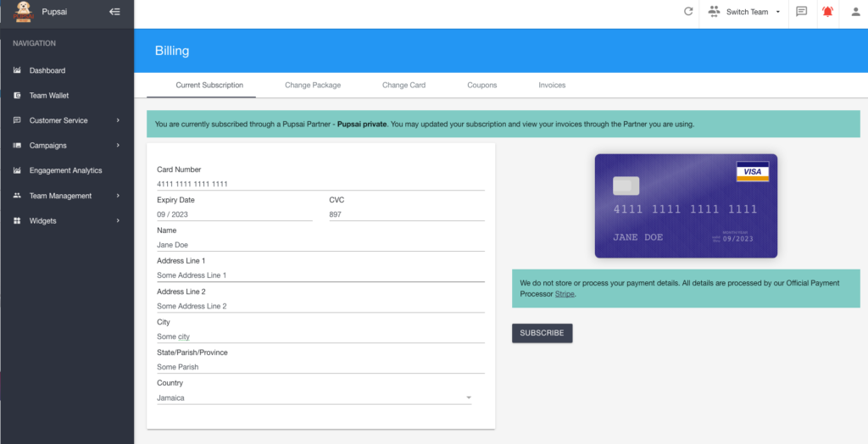
Task: Click the Engagement Analytics chart icon
Action: tap(17, 170)
